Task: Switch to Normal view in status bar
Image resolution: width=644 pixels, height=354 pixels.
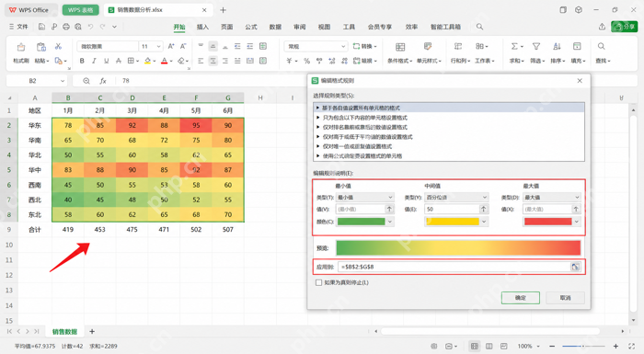Action: pos(474,347)
